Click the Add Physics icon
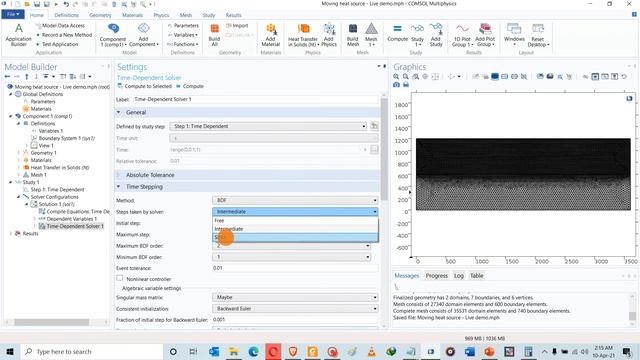Screen dimensions: 640x360 click(329, 34)
